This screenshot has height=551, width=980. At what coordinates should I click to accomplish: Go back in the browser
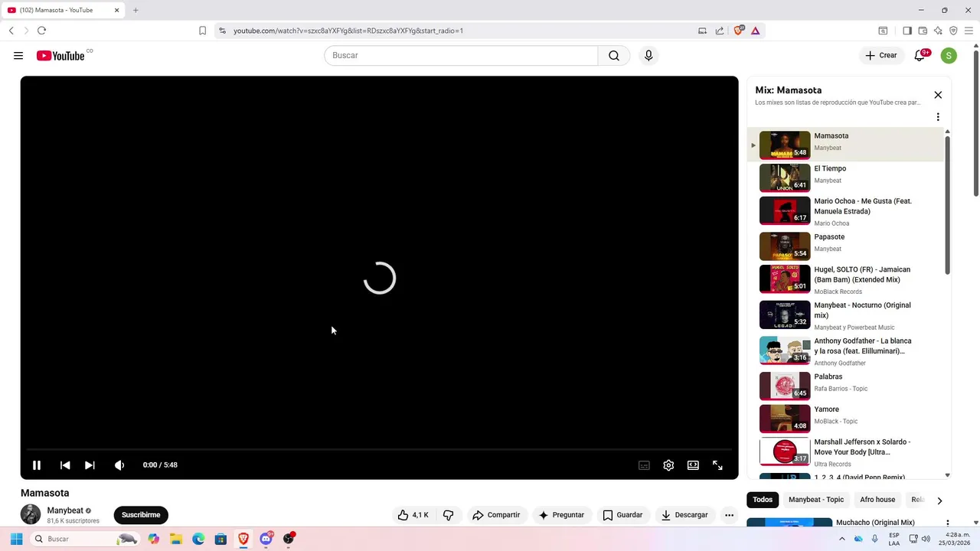[11, 31]
